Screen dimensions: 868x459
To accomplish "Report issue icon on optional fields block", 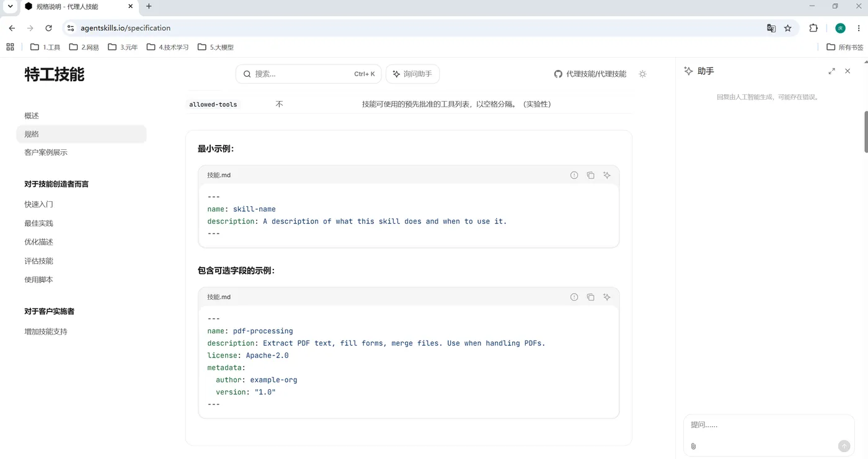I will click(574, 297).
